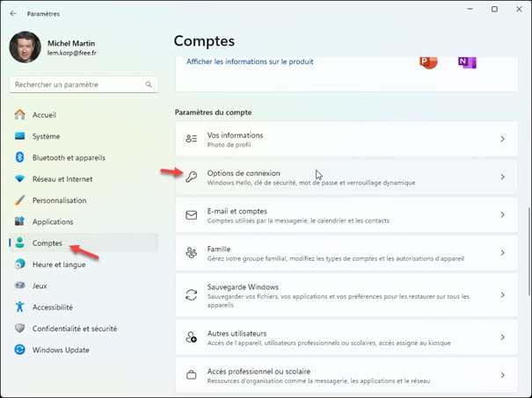532x398 pixels.
Task: Click the Accessibilité figure icon
Action: (x=19, y=308)
